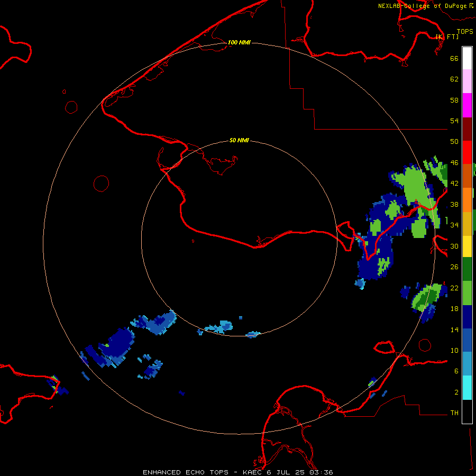The height and width of the screenshot is (476, 476).
Task: Click the 'TH' threshold legend label
Action: click(x=454, y=413)
